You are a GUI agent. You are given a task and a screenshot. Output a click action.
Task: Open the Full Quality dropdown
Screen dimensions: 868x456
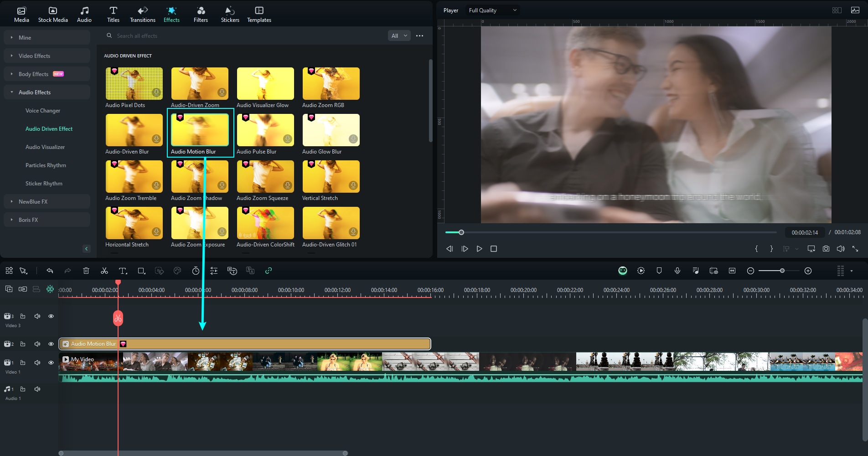pyautogui.click(x=492, y=10)
